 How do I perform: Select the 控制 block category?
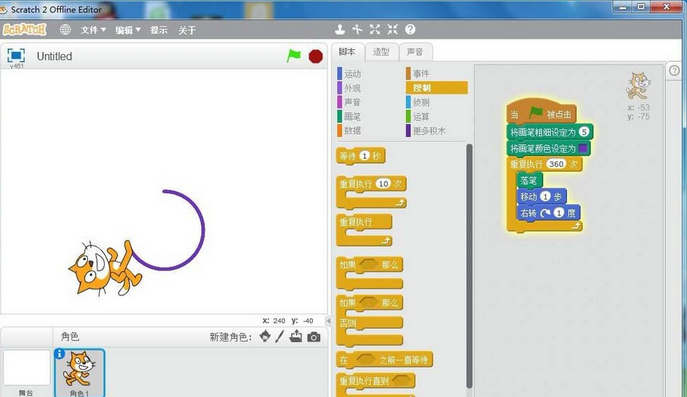pos(437,88)
